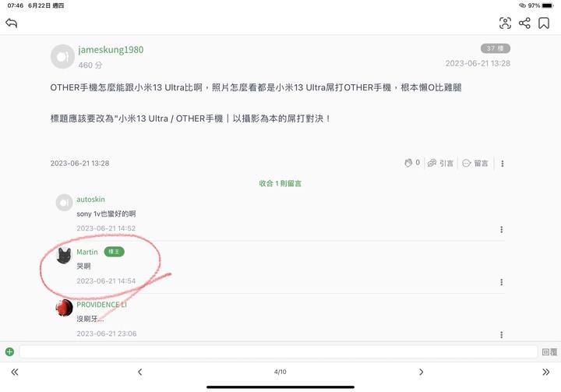This screenshot has width=561, height=392.
Task: Tap 引言 to quote the post
Action: (440, 163)
